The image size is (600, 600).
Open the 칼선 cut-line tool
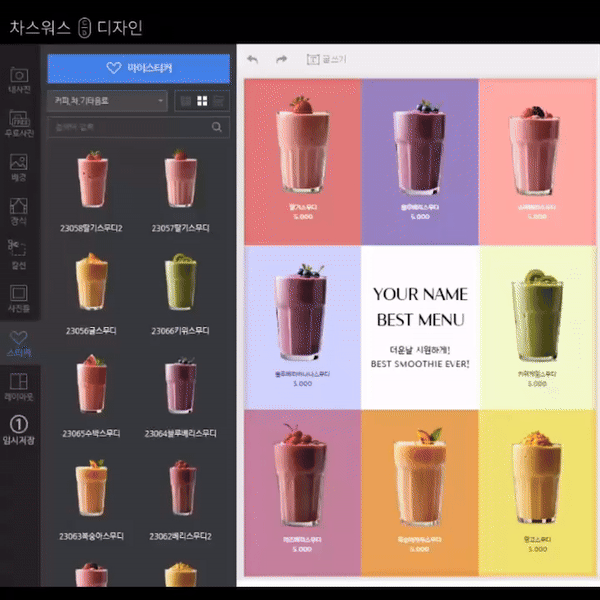click(17, 254)
